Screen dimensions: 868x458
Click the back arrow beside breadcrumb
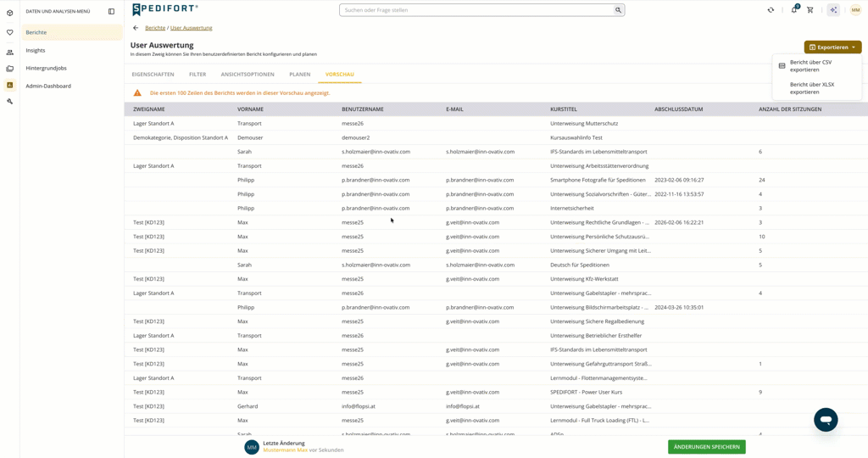(136, 28)
